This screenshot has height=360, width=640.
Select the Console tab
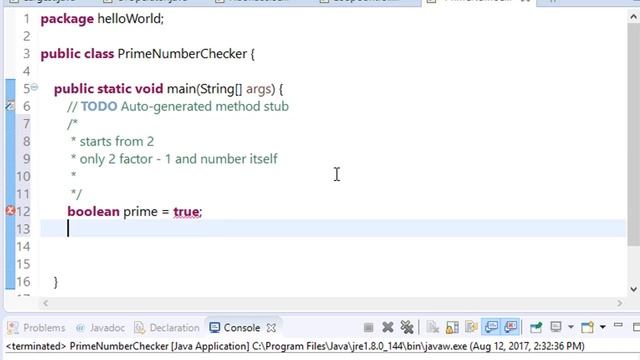point(235,328)
